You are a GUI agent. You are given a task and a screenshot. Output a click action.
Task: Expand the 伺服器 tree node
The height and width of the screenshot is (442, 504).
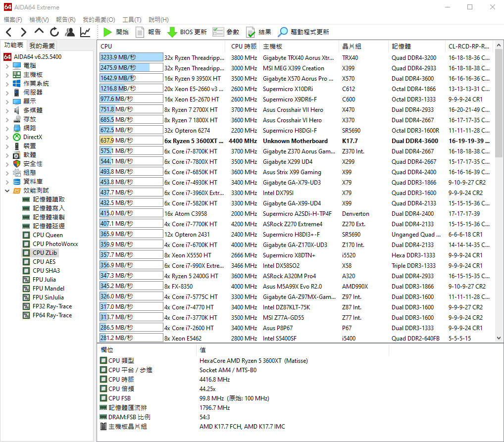[7, 93]
